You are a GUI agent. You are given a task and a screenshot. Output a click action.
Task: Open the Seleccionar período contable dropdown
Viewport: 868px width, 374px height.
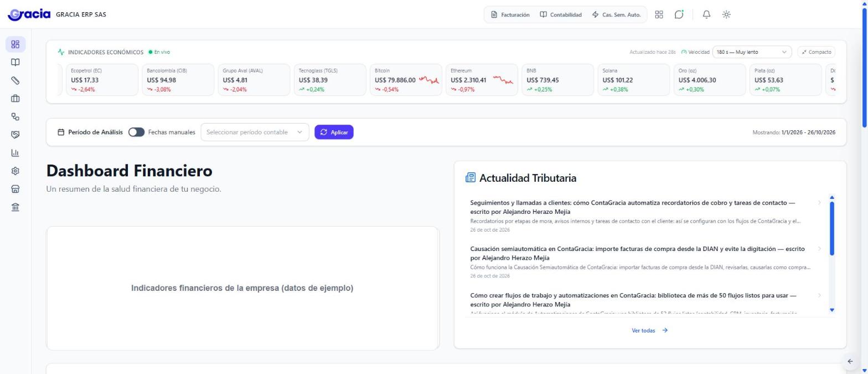click(255, 132)
